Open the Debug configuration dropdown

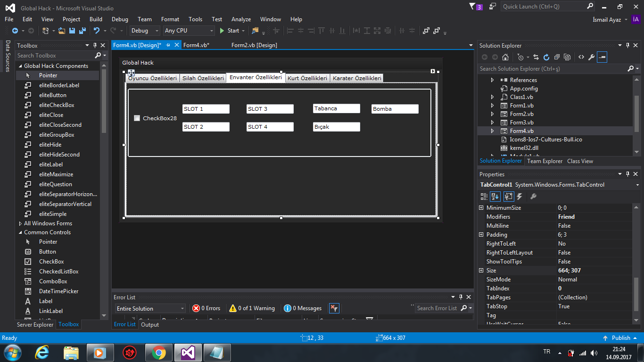pos(145,31)
